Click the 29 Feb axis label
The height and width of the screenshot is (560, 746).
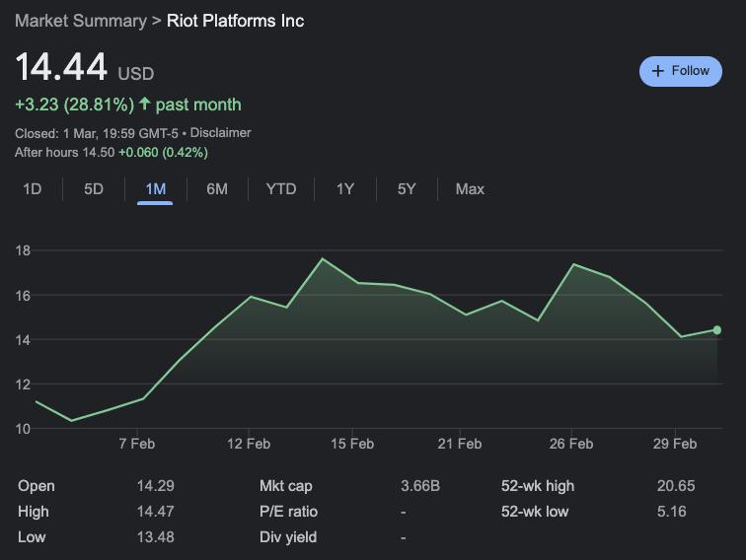(x=675, y=444)
